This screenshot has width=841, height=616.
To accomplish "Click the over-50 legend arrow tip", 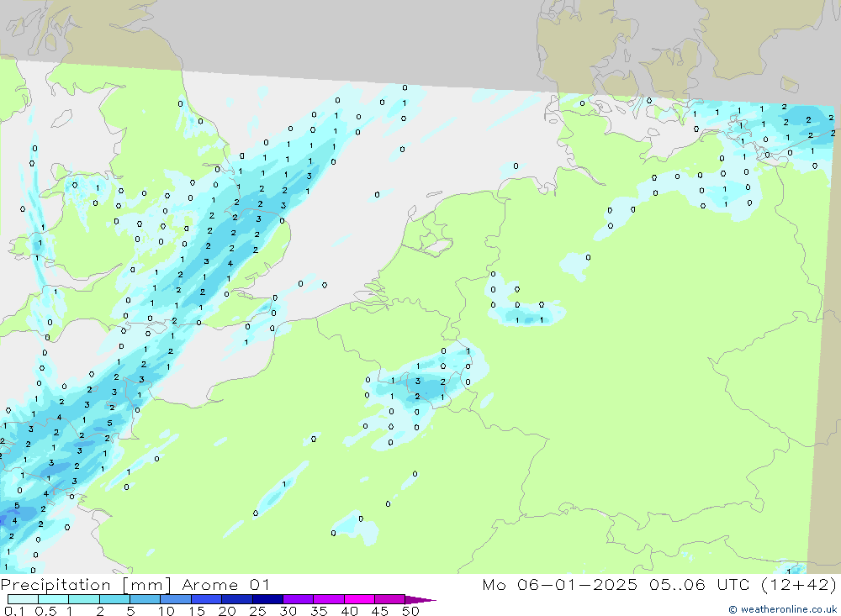I will pos(420,599).
